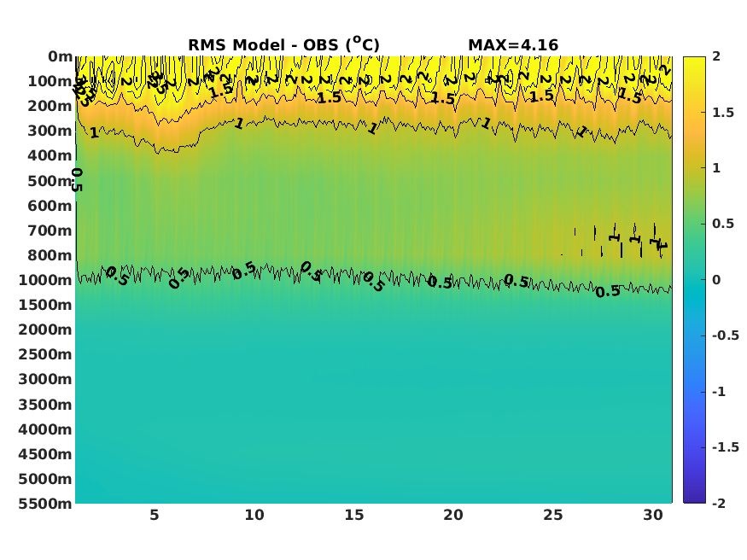Click the teal middle of the colorbar
The height and width of the screenshot is (560, 747).
tap(694, 279)
